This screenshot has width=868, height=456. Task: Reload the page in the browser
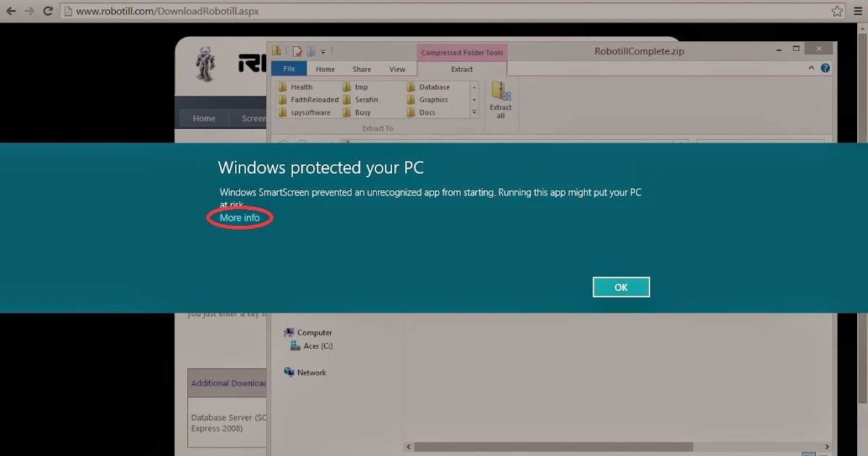(48, 12)
